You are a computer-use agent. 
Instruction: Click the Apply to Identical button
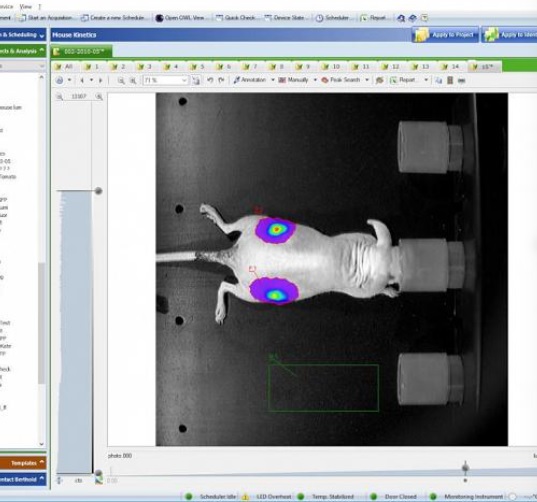(x=510, y=35)
